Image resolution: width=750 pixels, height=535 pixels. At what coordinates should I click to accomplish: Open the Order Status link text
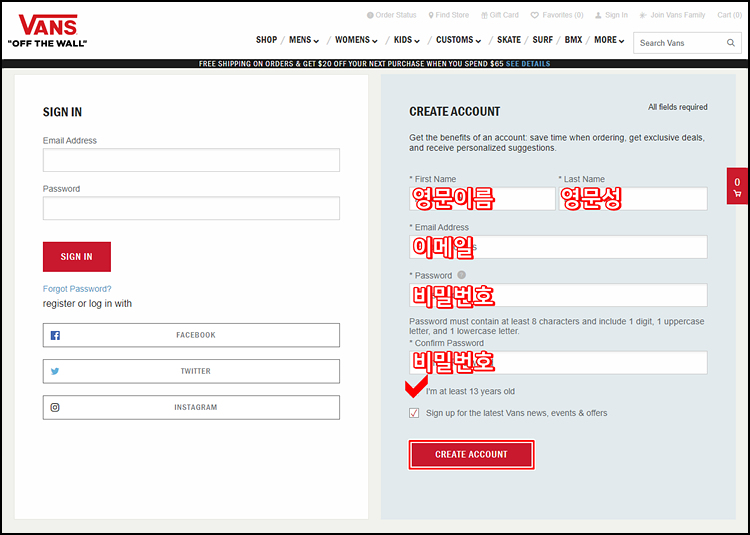pyautogui.click(x=396, y=15)
